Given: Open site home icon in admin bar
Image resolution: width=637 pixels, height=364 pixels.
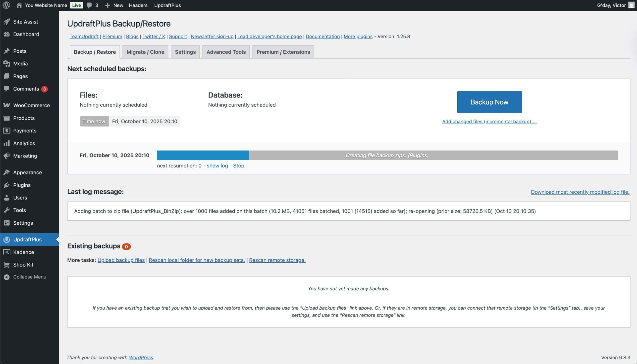Looking at the screenshot, I should [x=19, y=5].
